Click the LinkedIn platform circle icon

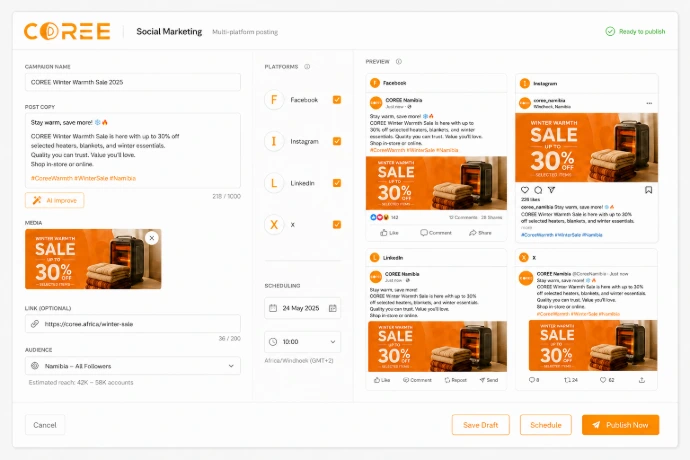(274, 183)
